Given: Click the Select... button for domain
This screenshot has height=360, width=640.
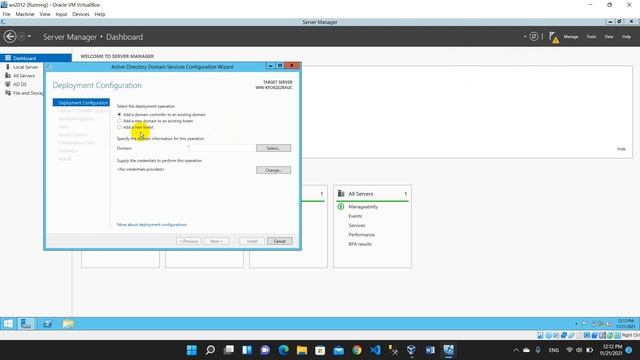Looking at the screenshot, I should (x=273, y=148).
